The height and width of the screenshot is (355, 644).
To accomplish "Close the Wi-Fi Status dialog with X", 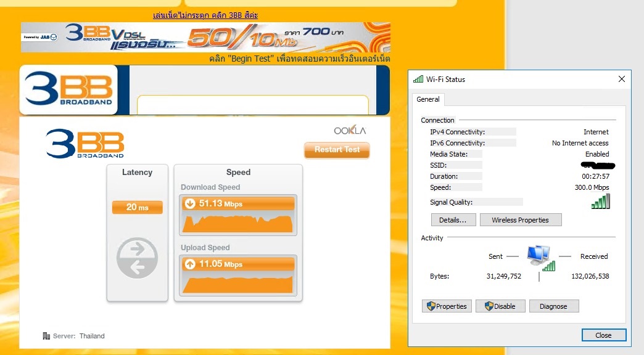I will click(621, 79).
